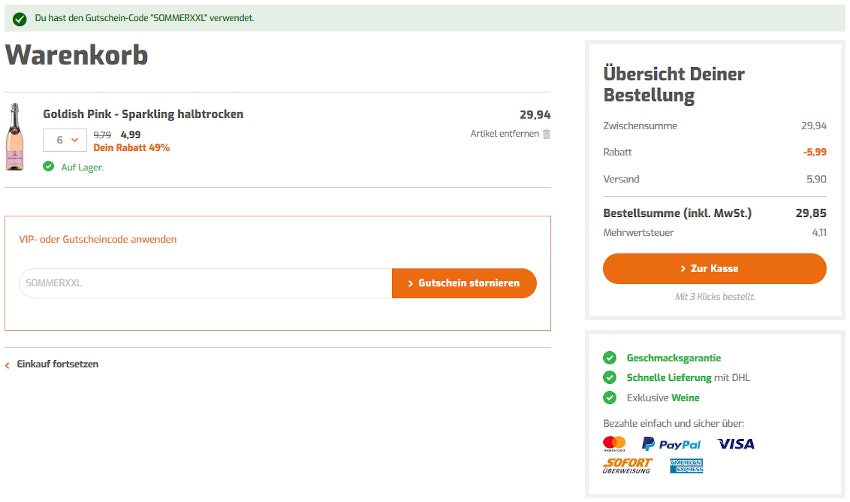Open the 'Goldish Pink - Sparkling halbtrocken' product title
850x502 pixels.
pos(143,114)
